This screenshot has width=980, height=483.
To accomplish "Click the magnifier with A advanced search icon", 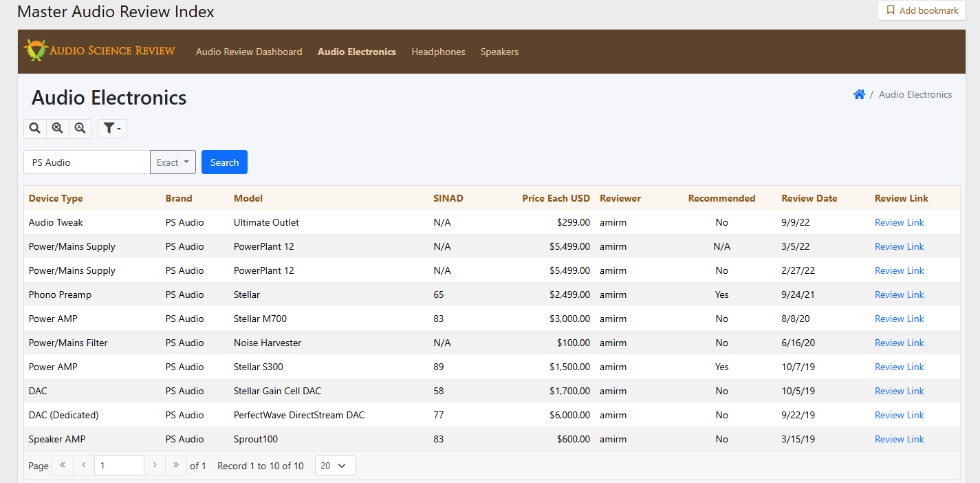I will pos(80,129).
